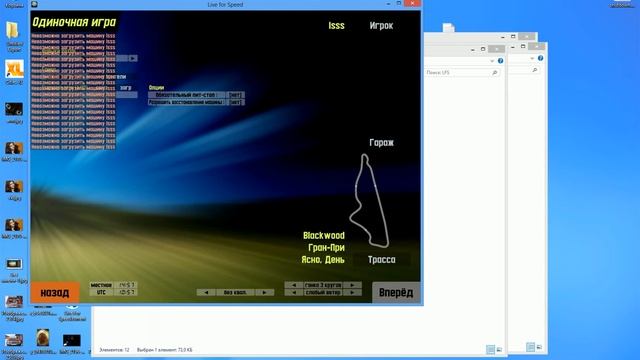
Task: Add laps with right arrow of гонка 3 кругов
Action: pos(352,285)
